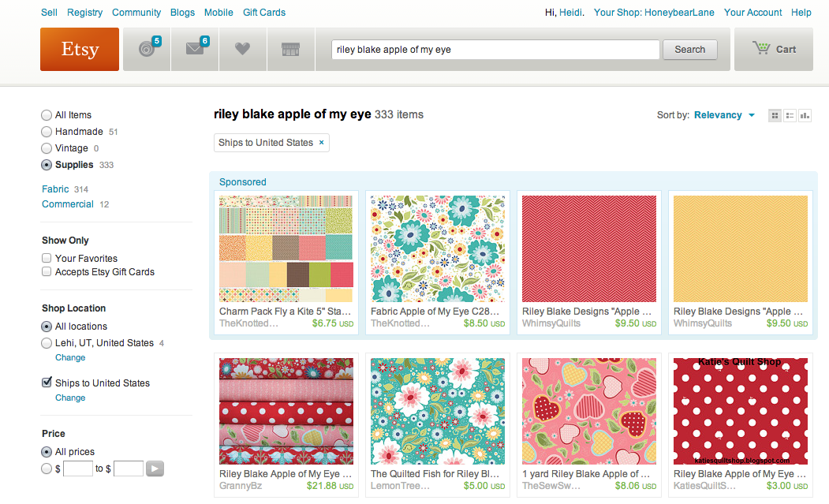
Task: Open favorites heart icon
Action: click(243, 49)
